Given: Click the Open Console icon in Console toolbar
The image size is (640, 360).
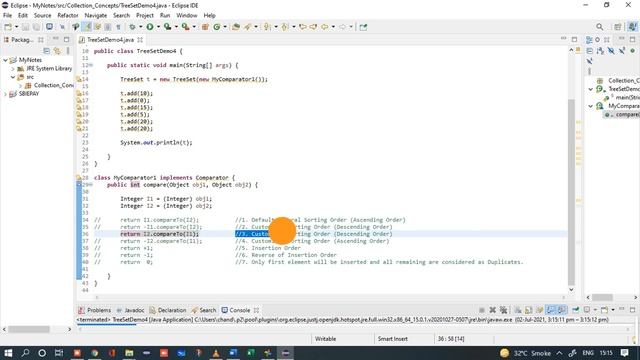Looking at the screenshot, I should click(x=604, y=310).
